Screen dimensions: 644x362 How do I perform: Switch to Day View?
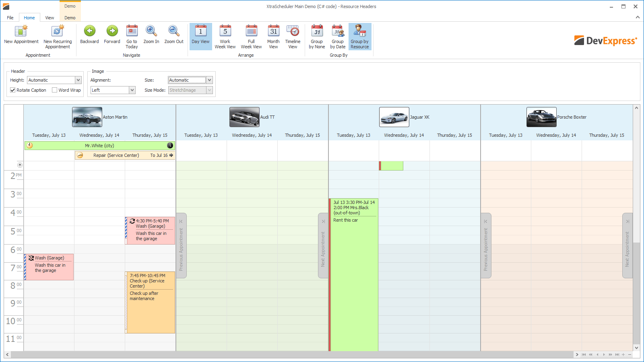point(200,37)
